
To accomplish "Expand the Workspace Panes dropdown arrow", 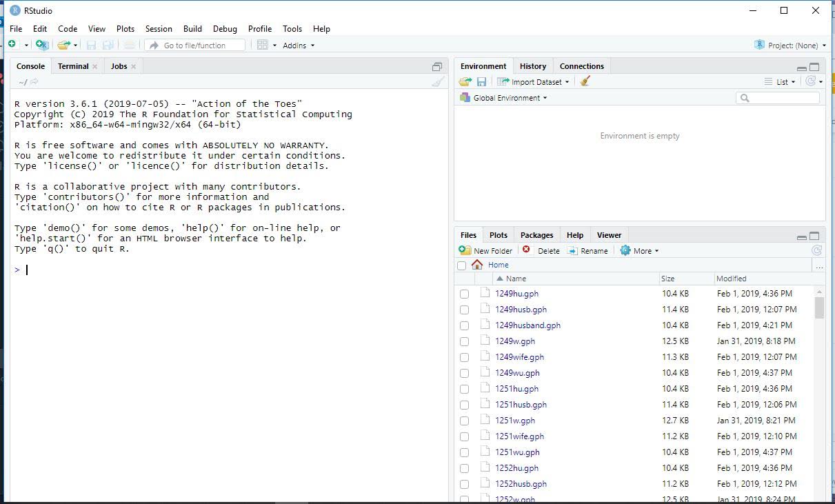I will click(274, 46).
